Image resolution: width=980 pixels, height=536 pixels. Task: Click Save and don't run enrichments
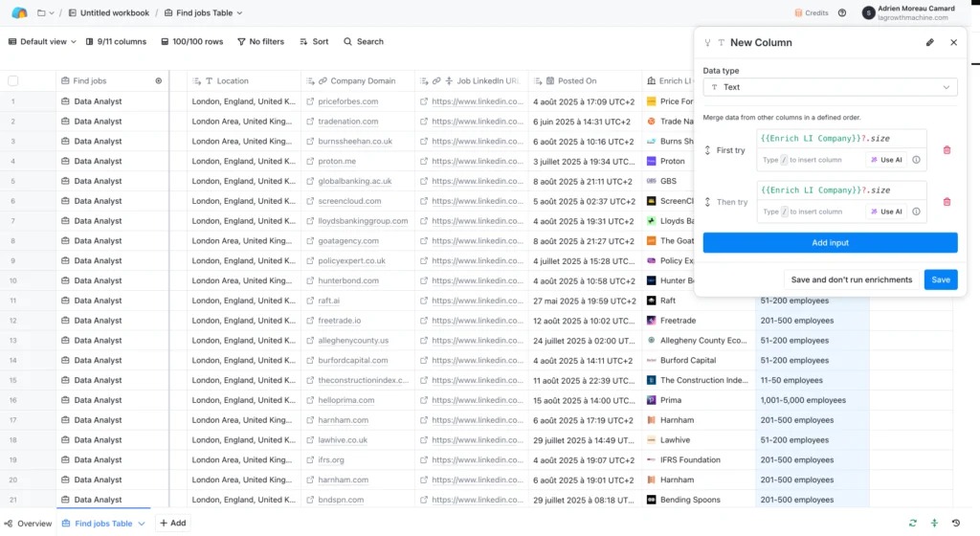click(851, 279)
